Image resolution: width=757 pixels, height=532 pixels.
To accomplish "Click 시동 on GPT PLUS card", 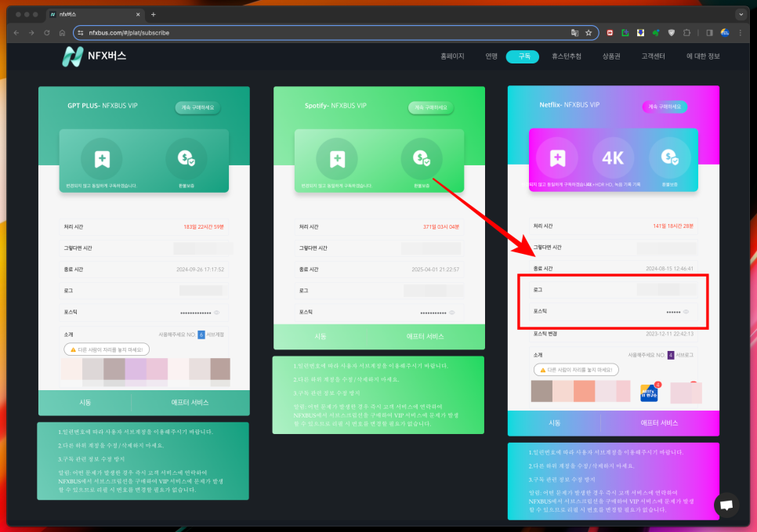I will click(85, 402).
